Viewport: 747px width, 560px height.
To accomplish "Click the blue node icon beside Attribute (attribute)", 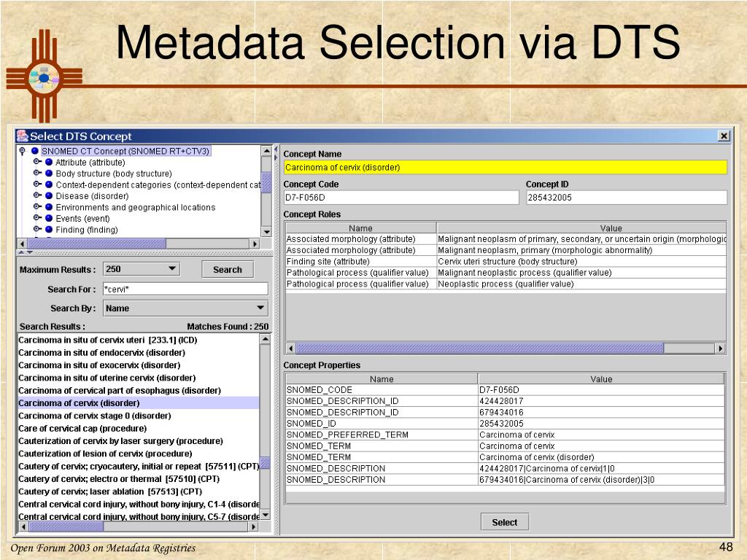I will click(49, 163).
